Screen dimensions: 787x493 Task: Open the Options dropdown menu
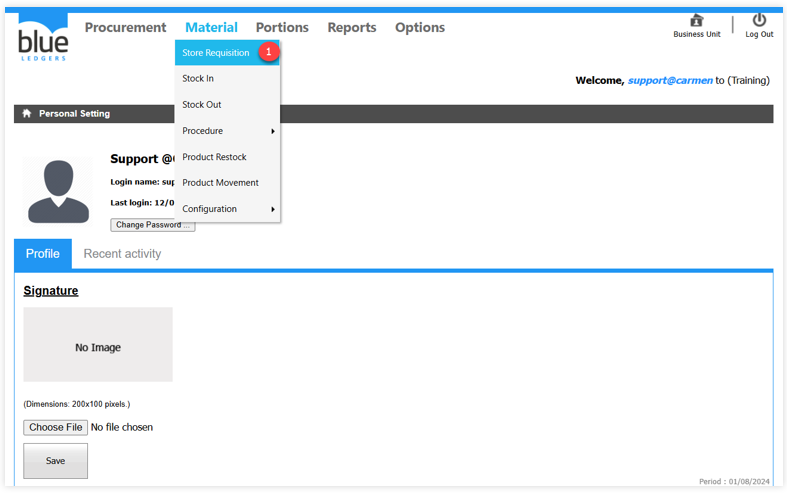420,28
